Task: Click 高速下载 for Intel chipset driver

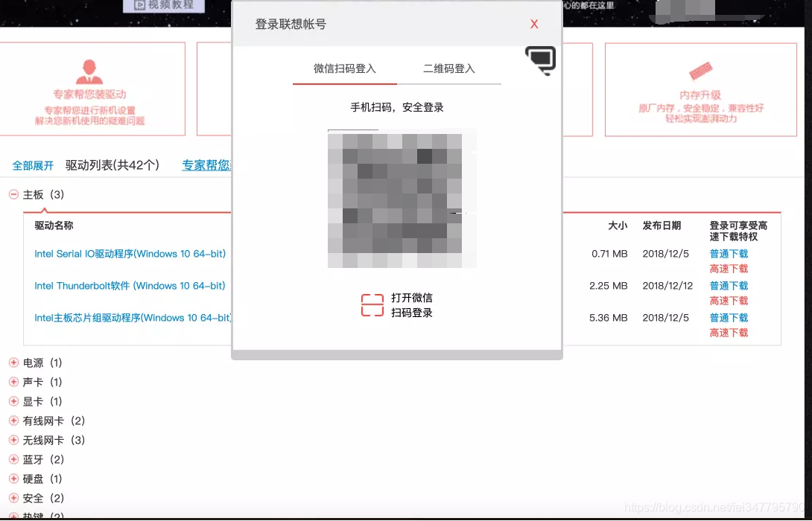Action: coord(729,333)
